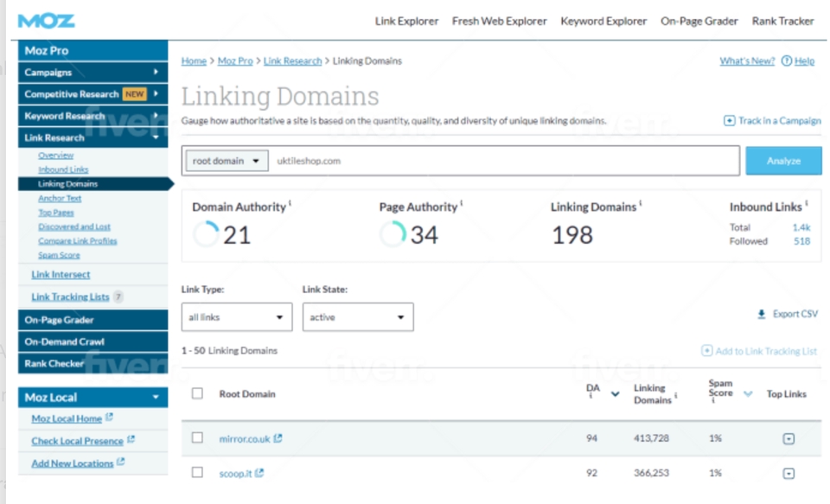This screenshot has width=830, height=504.
Task: Open Overview under Link Research
Action: [55, 155]
